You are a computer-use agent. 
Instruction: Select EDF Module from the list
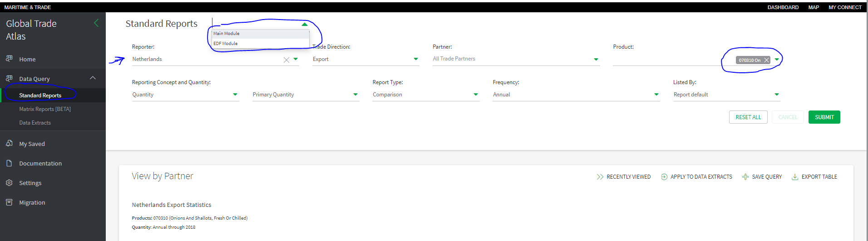tap(226, 44)
